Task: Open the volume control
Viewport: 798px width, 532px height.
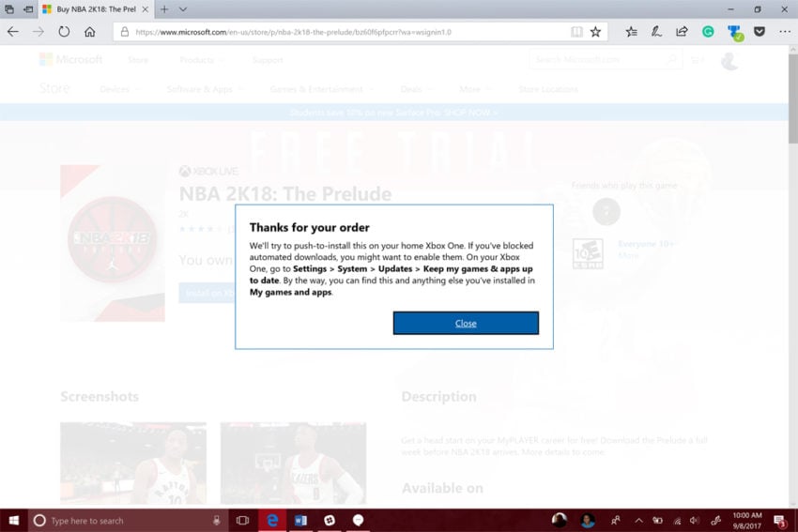Action: point(695,521)
